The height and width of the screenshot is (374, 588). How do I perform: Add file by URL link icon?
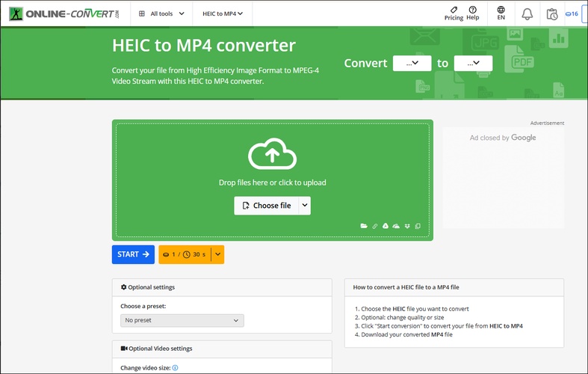374,226
